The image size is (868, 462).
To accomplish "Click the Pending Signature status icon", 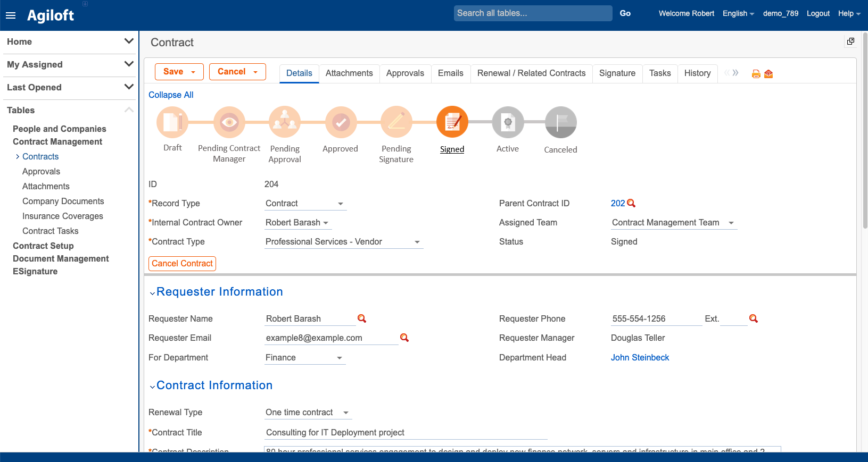I will 396,122.
